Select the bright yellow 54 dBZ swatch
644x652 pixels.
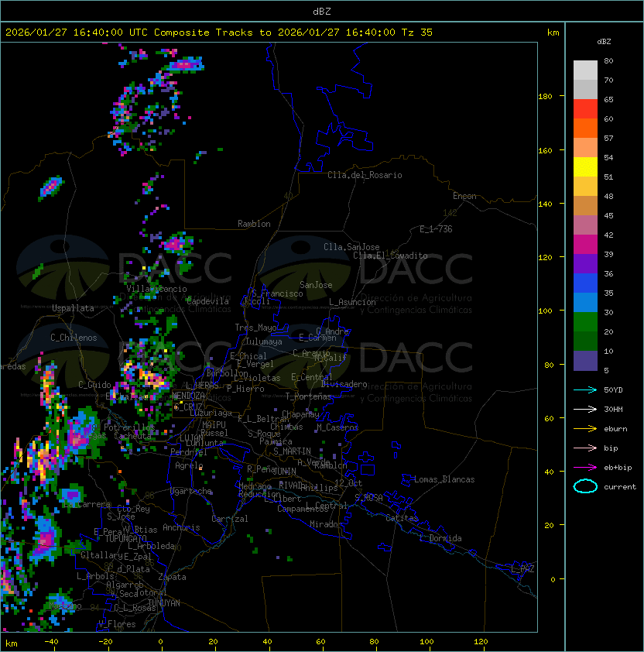tap(585, 166)
